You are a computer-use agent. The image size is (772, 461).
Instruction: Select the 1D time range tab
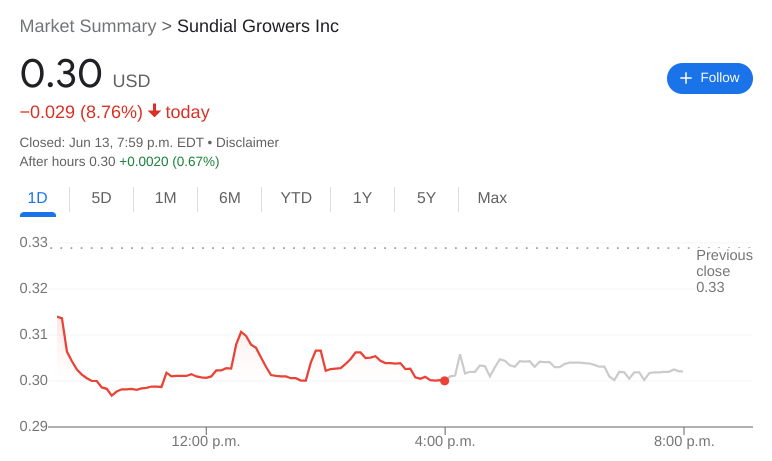(37, 198)
